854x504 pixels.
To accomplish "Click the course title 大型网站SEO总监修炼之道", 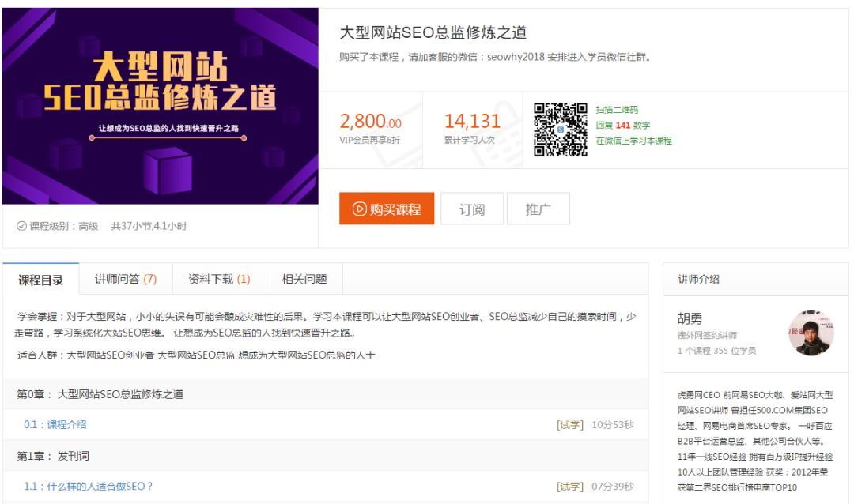I will (x=433, y=32).
